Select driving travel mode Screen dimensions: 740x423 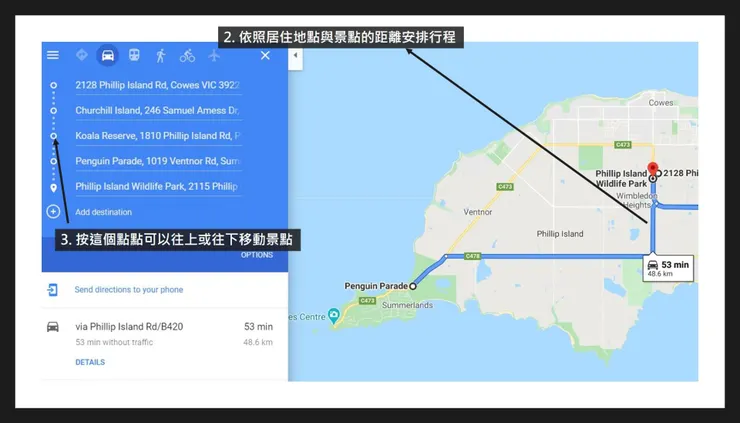point(108,55)
